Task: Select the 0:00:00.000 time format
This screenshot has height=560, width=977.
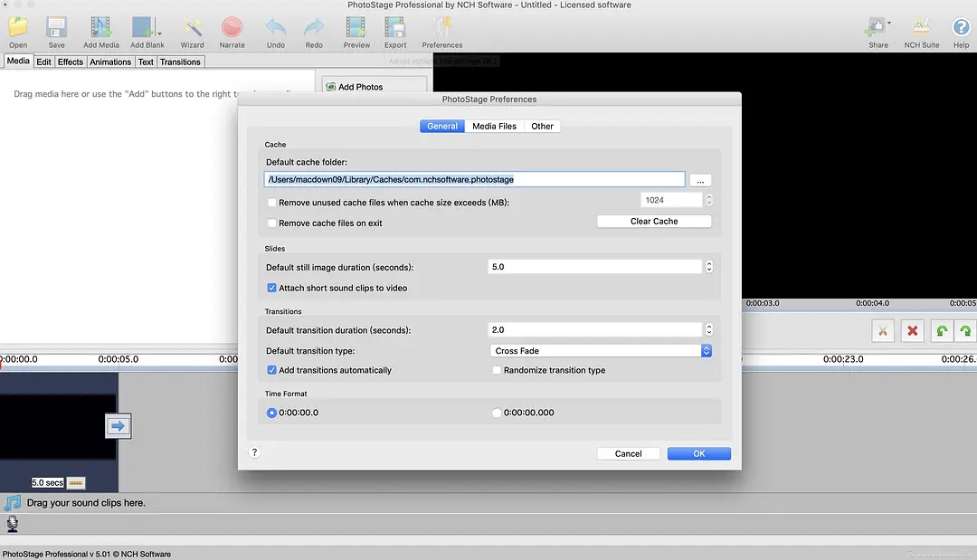Action: click(x=497, y=413)
